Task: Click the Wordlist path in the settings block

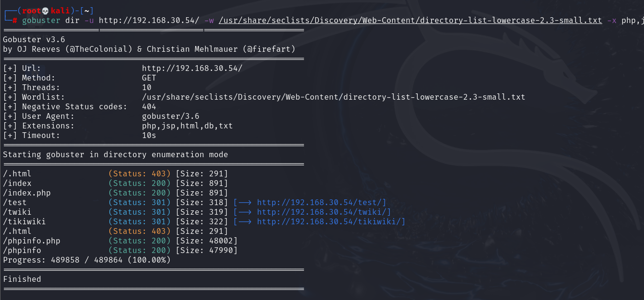Action: (x=333, y=97)
